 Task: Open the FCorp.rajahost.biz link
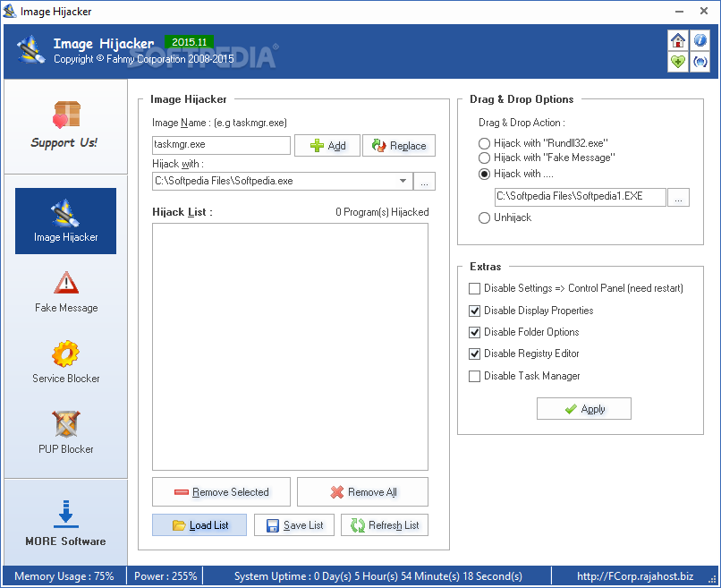pyautogui.click(x=635, y=576)
